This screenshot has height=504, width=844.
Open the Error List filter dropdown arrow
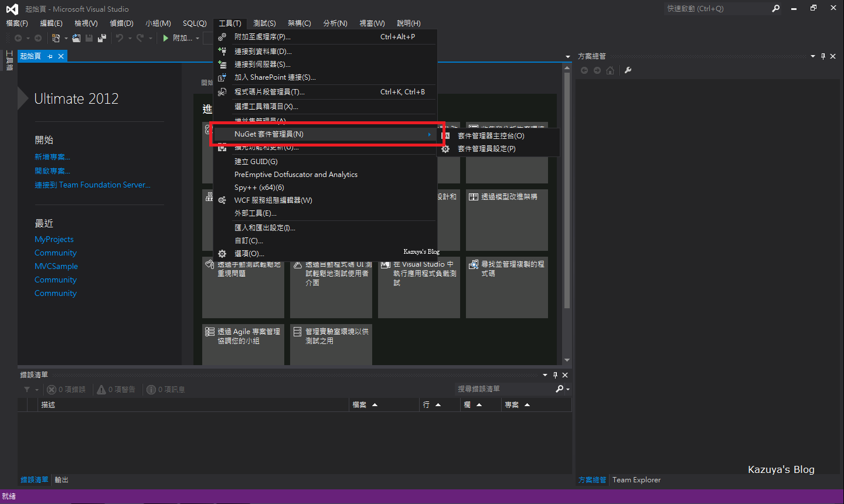click(x=36, y=390)
